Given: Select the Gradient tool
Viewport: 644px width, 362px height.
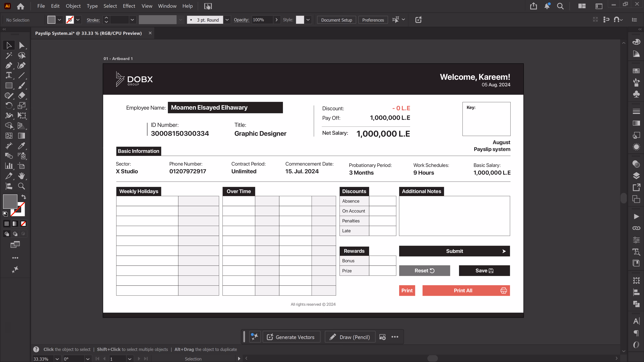Looking at the screenshot, I should (x=21, y=136).
